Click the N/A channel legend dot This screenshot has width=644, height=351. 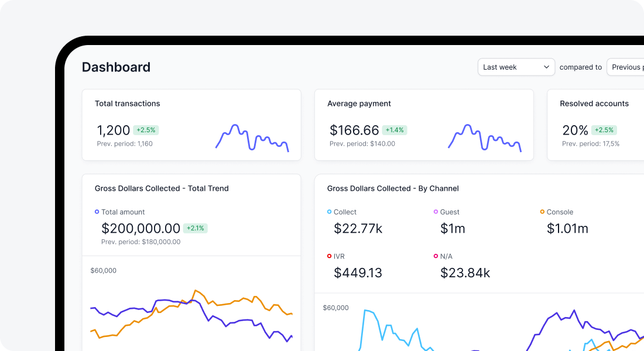click(x=436, y=256)
